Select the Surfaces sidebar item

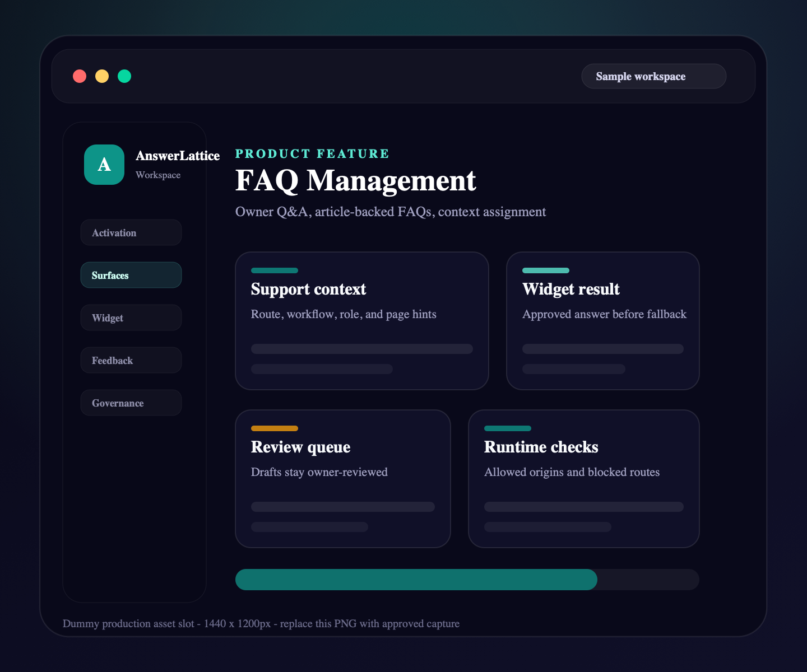coord(131,275)
